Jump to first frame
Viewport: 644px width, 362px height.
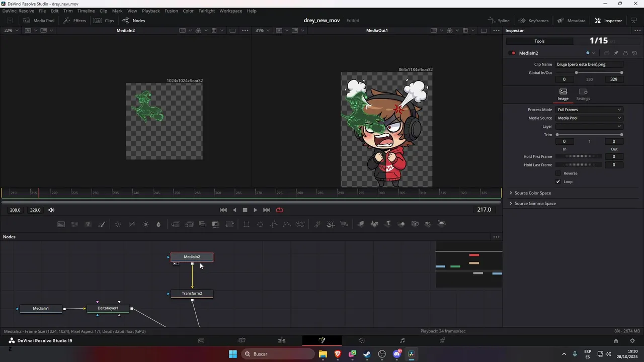223,210
